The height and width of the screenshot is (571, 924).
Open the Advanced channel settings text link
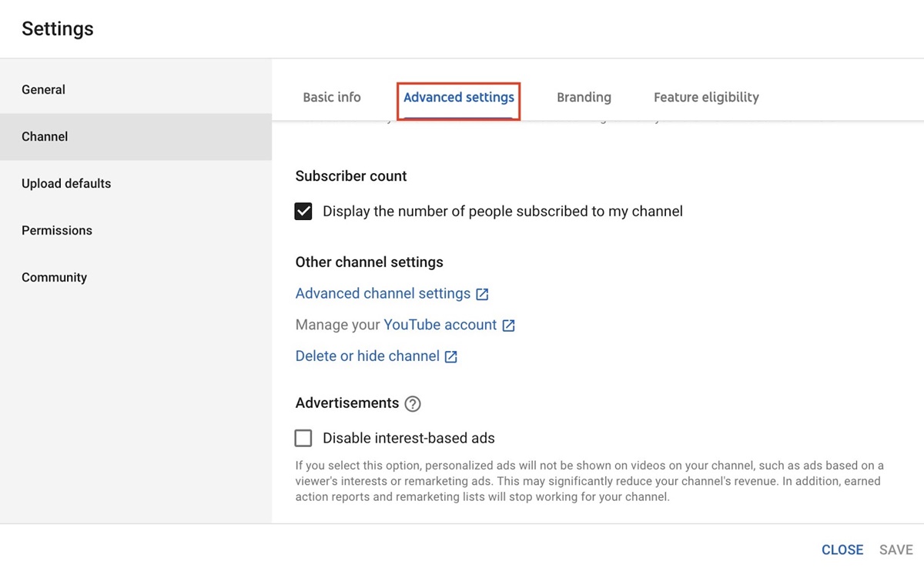click(383, 294)
